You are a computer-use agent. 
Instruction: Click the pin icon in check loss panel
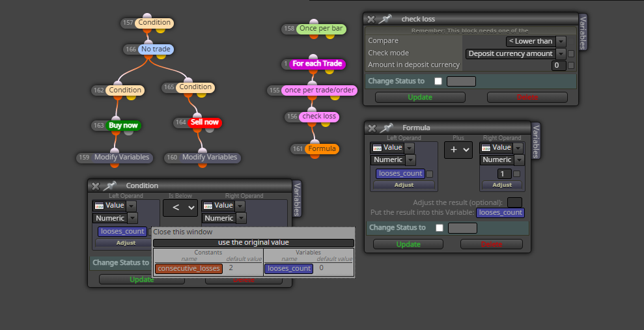385,19
